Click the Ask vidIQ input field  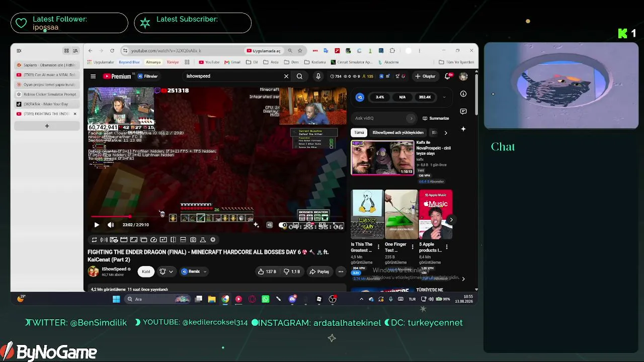(x=384, y=118)
